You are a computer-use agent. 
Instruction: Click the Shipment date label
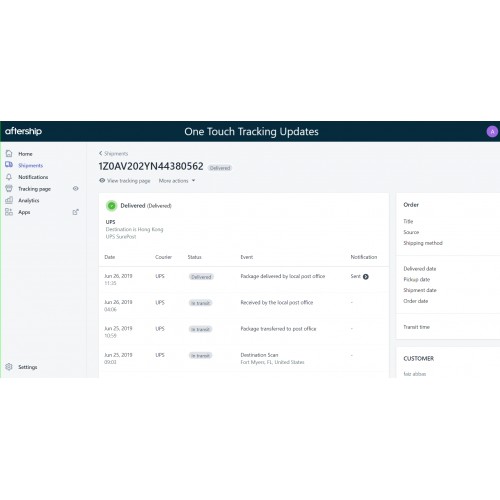tap(420, 290)
